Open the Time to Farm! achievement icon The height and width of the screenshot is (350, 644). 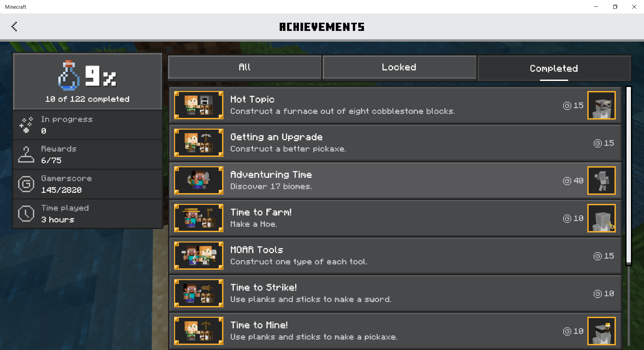(x=199, y=218)
